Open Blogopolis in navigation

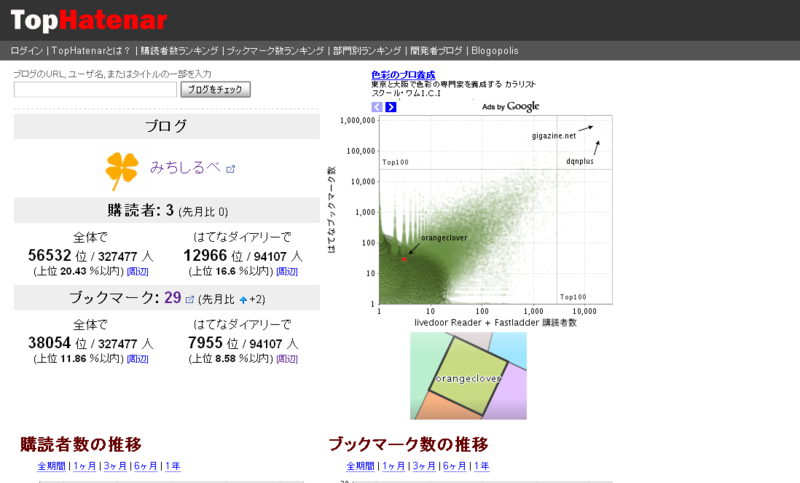point(494,50)
